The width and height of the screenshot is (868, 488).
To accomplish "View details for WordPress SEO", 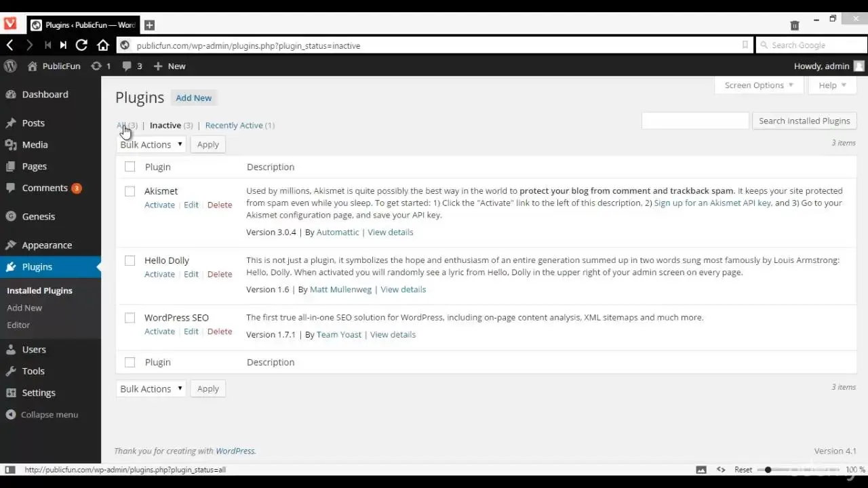I will click(x=393, y=334).
